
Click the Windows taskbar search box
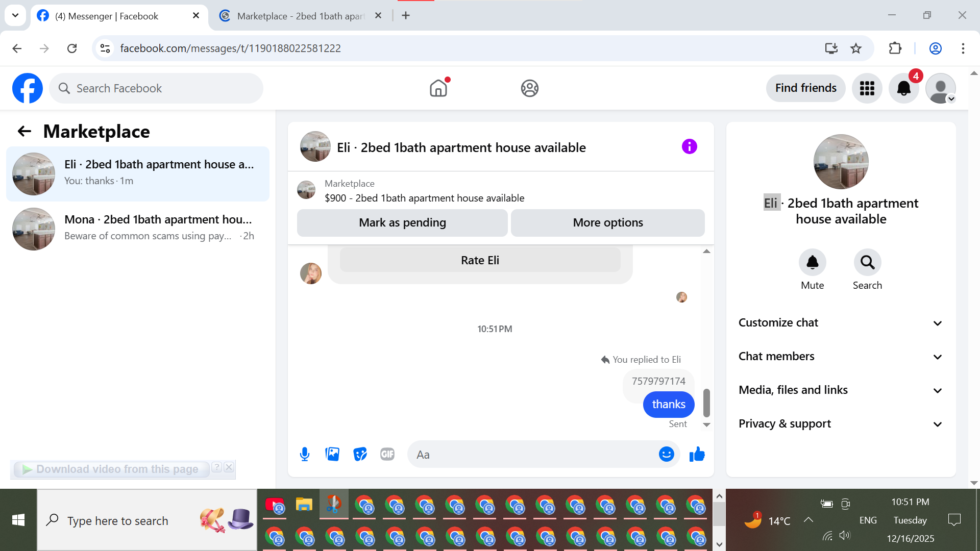tap(147, 520)
